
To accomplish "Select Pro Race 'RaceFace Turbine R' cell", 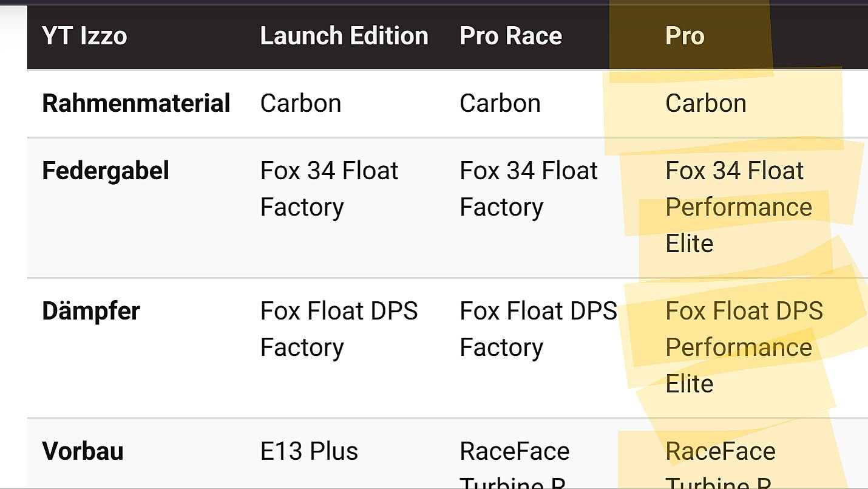I will pyautogui.click(x=514, y=465).
